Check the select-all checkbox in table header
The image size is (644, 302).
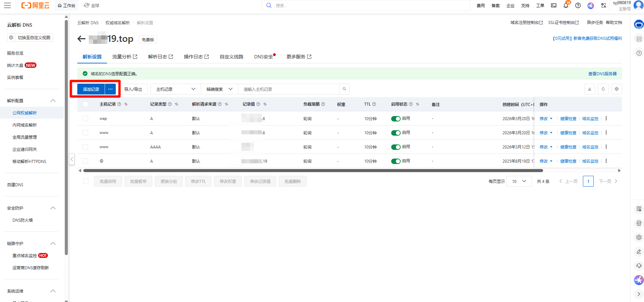(x=85, y=104)
